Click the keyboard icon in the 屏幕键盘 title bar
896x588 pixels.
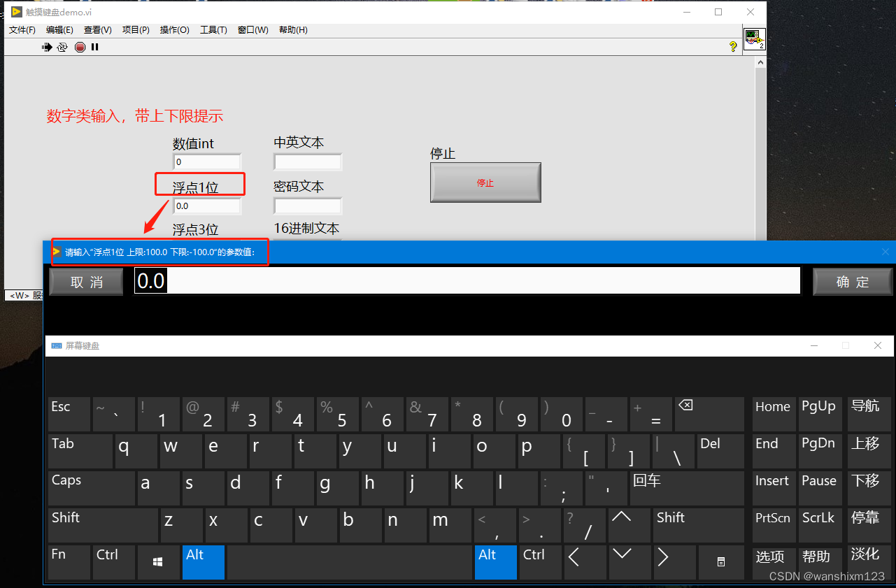[x=57, y=345]
